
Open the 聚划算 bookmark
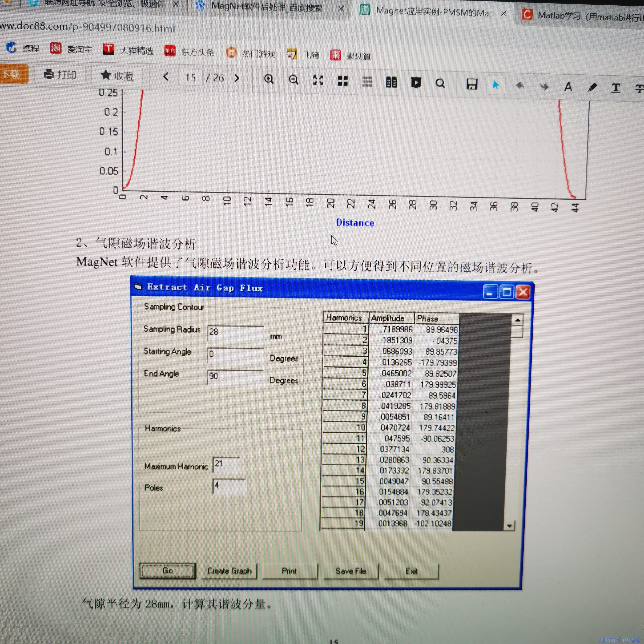tap(350, 55)
